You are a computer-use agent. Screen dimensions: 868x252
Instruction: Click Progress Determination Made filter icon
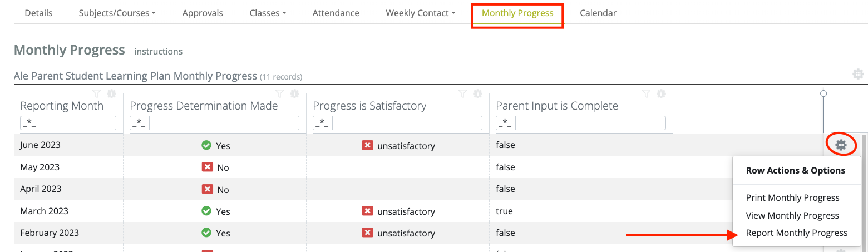coord(279,94)
